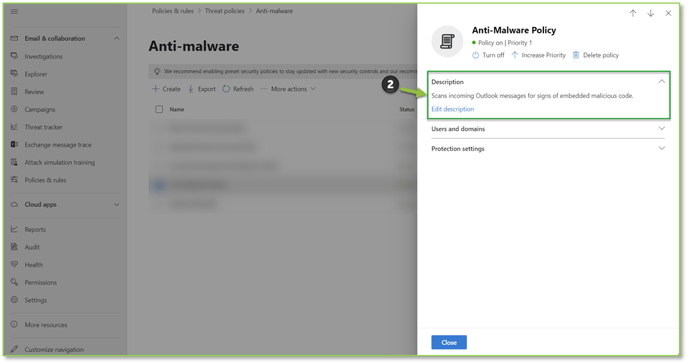Click the Create plus icon
688x364 pixels.
pos(155,89)
